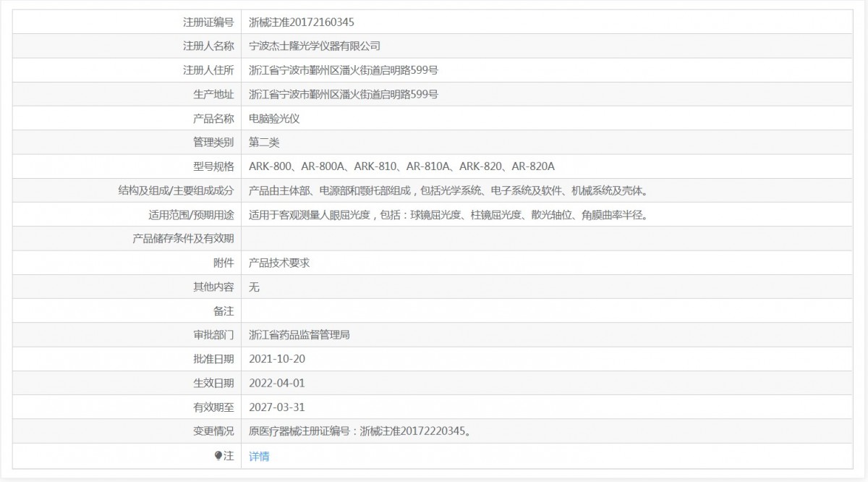Click the bulb icon beside 注

(x=218, y=456)
